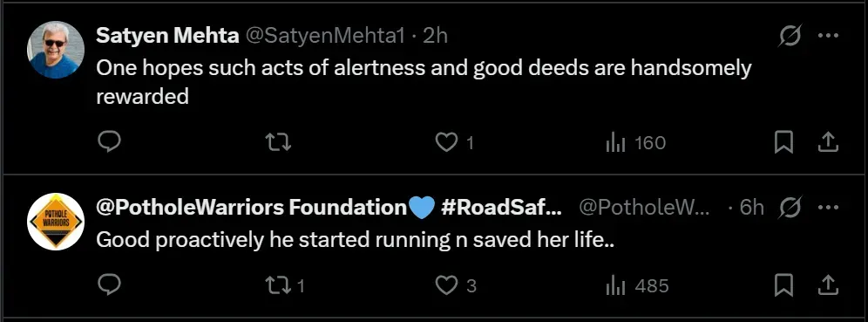Open Grok icon on PotholeWarriors tweet
This screenshot has width=868, height=322.
[x=790, y=209]
